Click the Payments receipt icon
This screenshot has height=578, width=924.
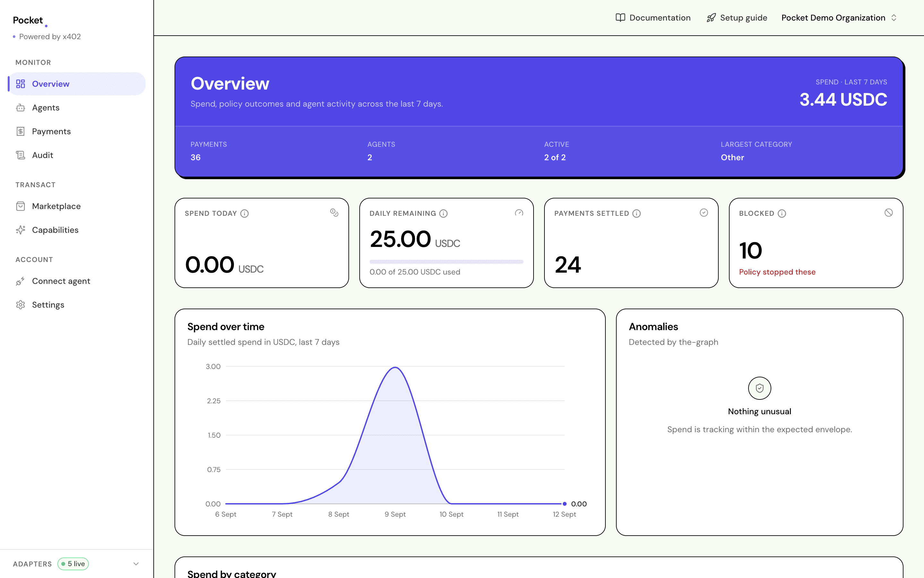21,131
